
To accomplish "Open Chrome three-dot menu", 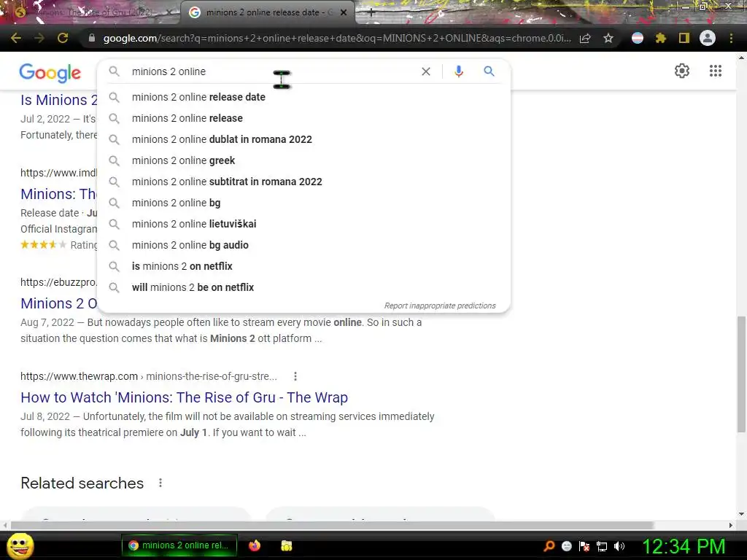I will (731, 38).
